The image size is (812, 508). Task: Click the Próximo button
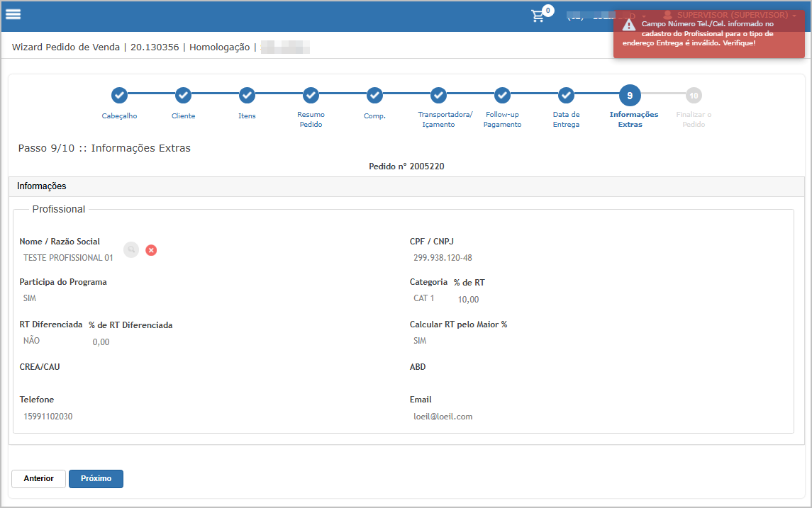(96, 479)
